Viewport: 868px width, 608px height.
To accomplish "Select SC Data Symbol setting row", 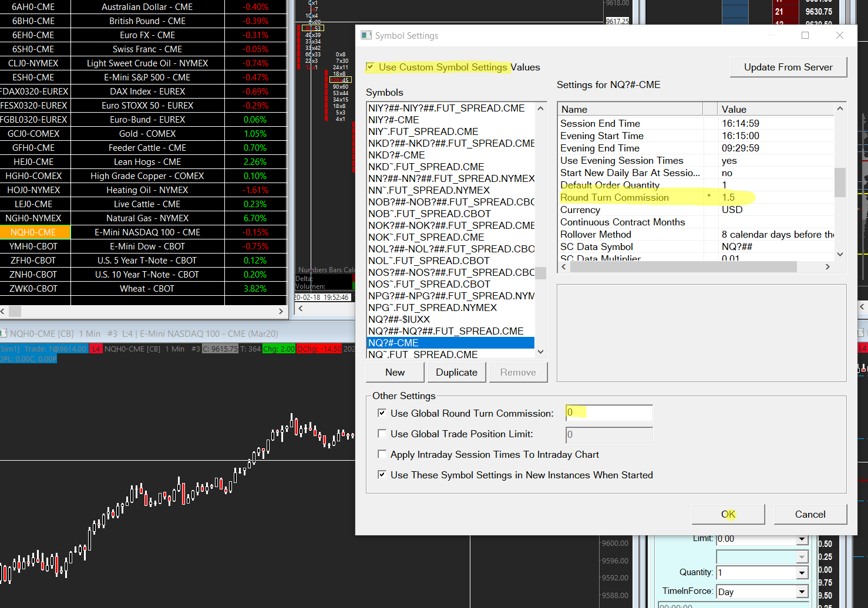I will (x=696, y=246).
